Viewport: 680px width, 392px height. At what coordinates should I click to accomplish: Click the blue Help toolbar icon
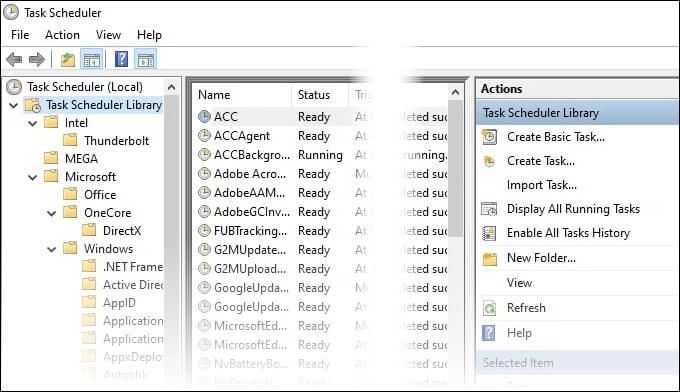tap(121, 59)
